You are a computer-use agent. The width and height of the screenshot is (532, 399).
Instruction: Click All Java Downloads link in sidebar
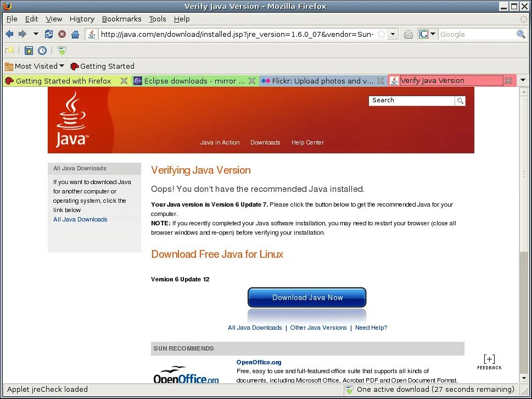[80, 219]
